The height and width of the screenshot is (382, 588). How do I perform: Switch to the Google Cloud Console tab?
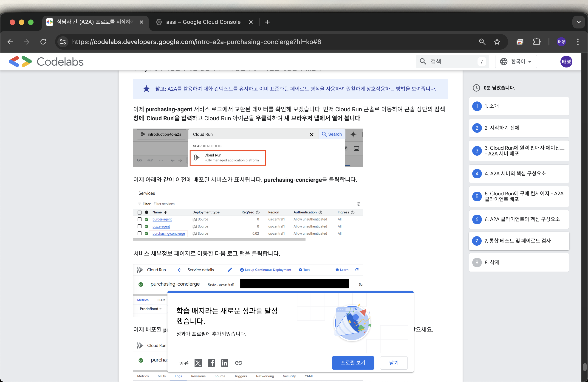[x=203, y=22]
